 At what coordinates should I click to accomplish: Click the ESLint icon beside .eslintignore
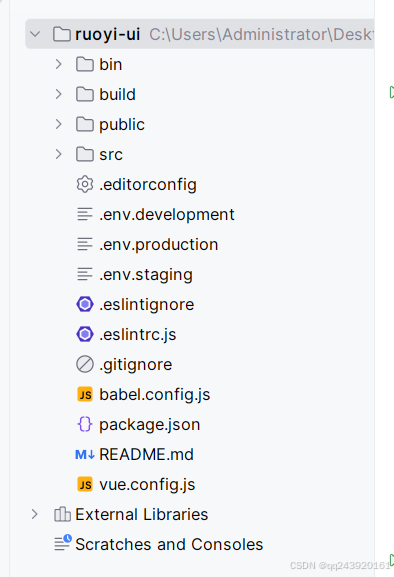85,304
